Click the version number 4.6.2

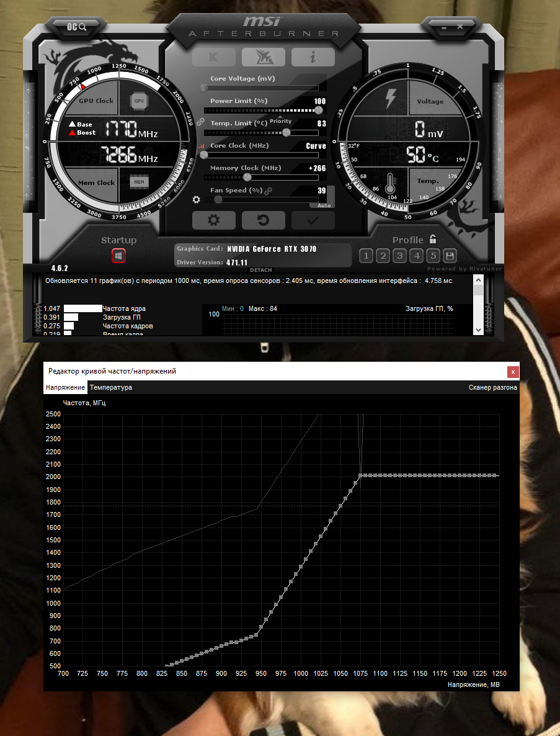point(60,268)
